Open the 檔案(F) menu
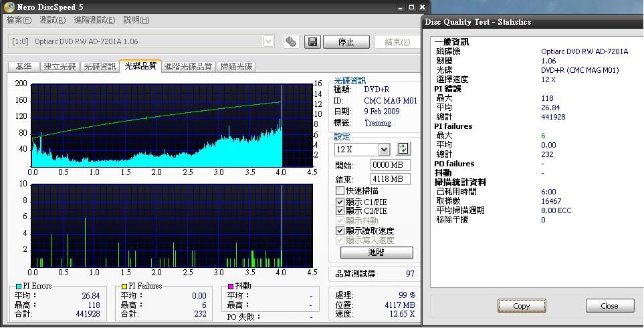This screenshot has width=644, height=328. [x=19, y=20]
